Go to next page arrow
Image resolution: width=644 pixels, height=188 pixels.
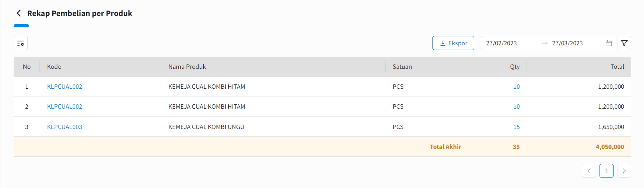point(624,171)
